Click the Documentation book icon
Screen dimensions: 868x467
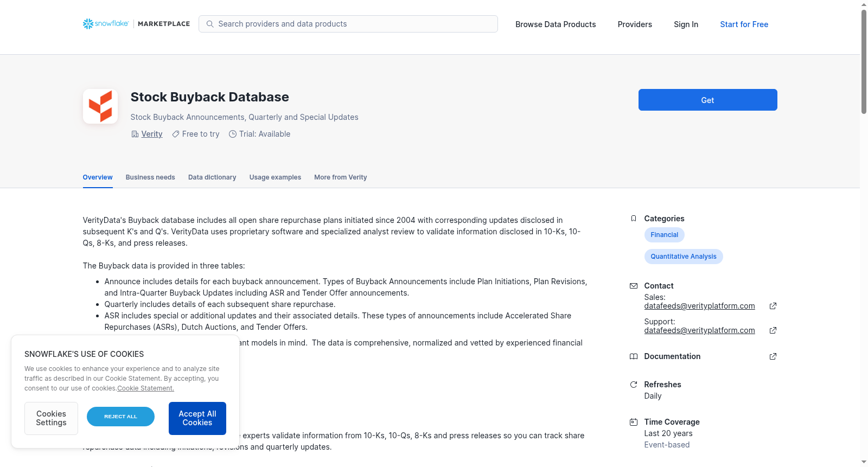(634, 356)
